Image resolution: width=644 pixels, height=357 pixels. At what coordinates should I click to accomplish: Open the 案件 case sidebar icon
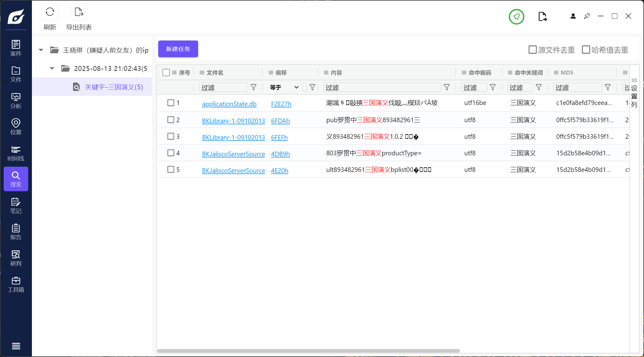[16, 48]
